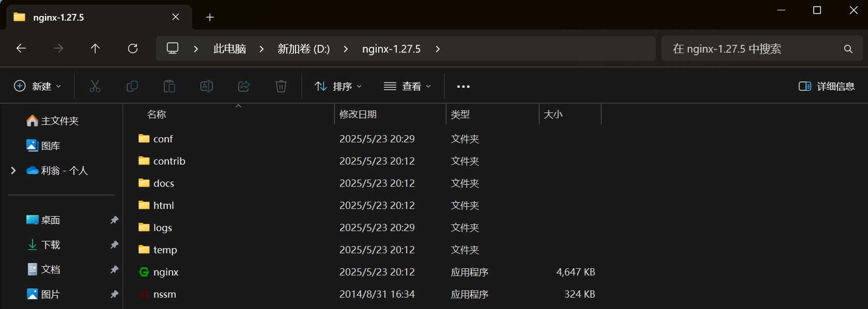
Task: Open the 排序 sort dropdown
Action: pyautogui.click(x=338, y=86)
